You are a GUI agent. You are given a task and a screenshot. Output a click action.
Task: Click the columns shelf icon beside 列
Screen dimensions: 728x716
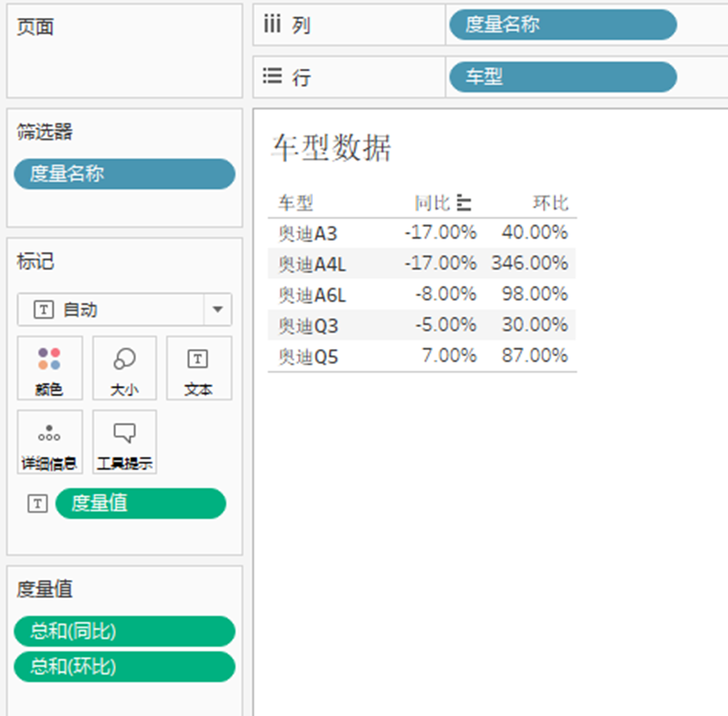coord(272,24)
